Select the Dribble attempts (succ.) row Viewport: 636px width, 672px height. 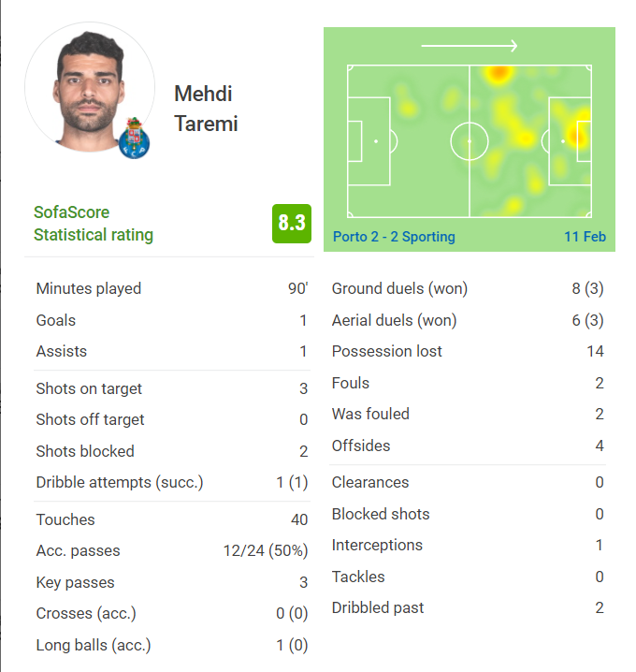pyautogui.click(x=172, y=483)
